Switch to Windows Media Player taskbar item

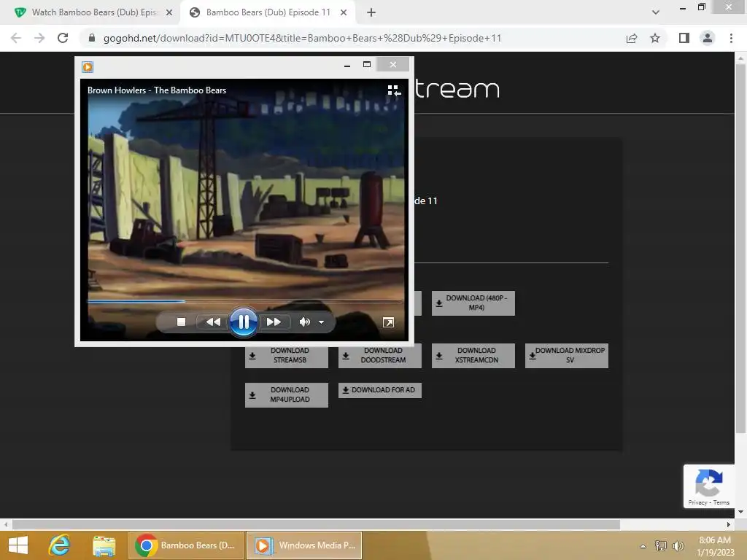click(304, 545)
